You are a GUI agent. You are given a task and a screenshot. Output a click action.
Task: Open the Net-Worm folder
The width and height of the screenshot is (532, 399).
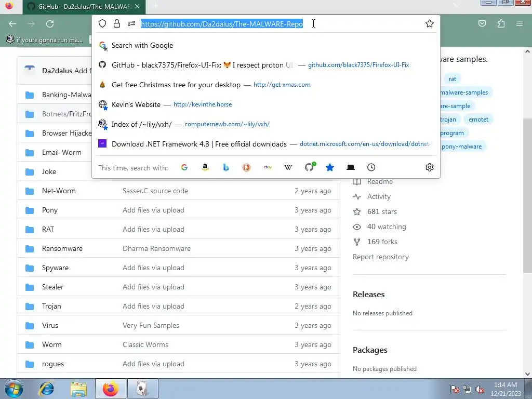59,191
